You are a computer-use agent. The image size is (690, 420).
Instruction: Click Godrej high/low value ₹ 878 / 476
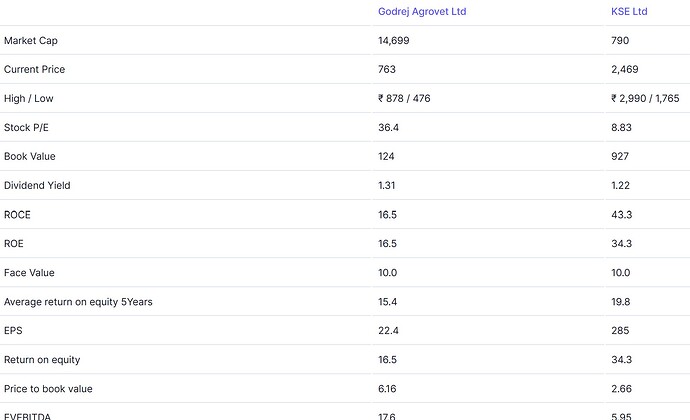tap(404, 99)
